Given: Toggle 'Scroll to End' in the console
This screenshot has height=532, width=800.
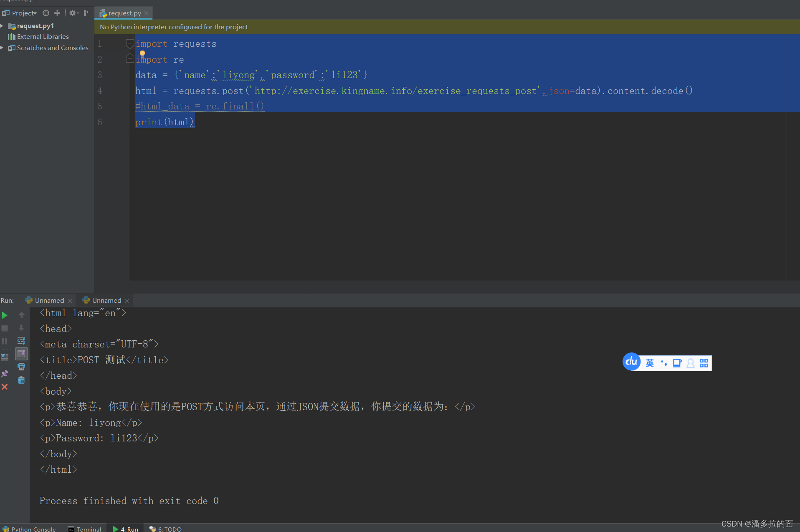Looking at the screenshot, I should tap(21, 354).
